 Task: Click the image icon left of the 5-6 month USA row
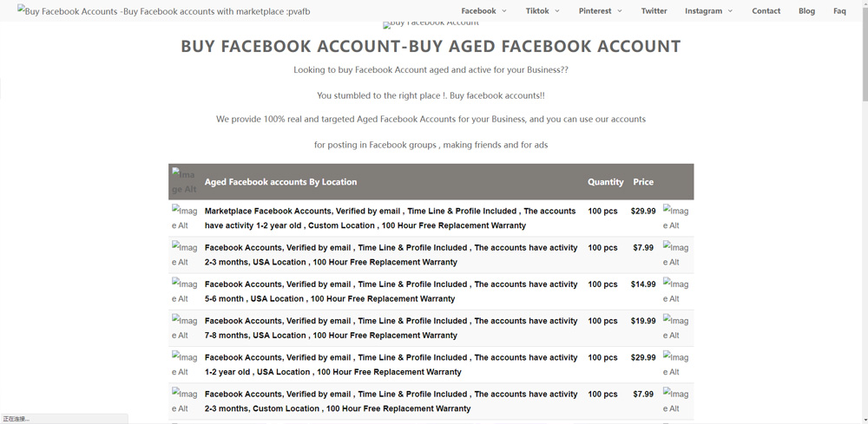185,291
